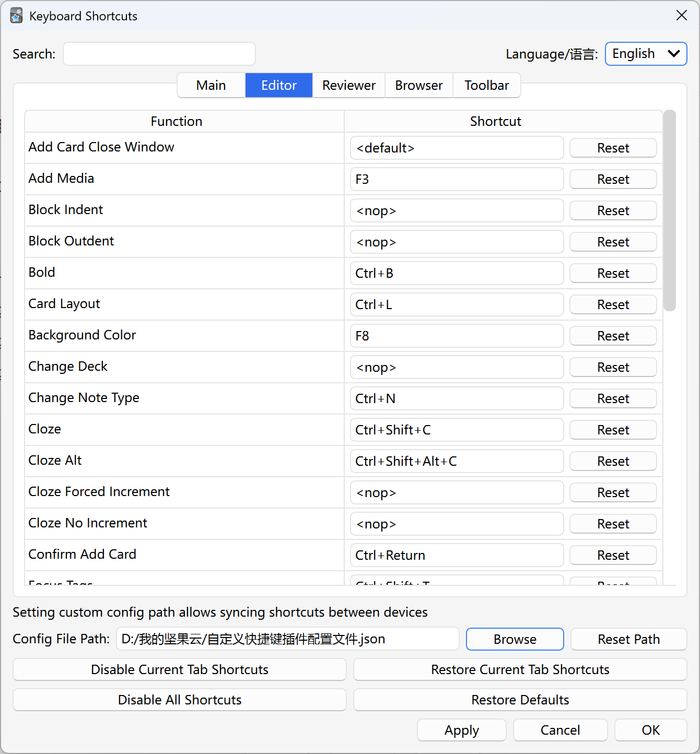Click the Cloze shortcut input box
The width and height of the screenshot is (700, 754).
[456, 430]
